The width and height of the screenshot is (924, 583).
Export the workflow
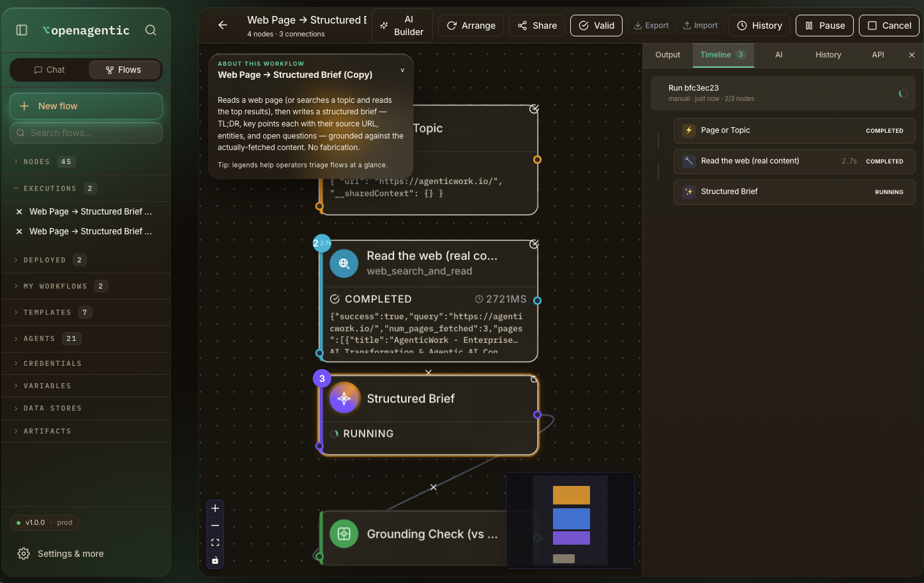pos(651,26)
